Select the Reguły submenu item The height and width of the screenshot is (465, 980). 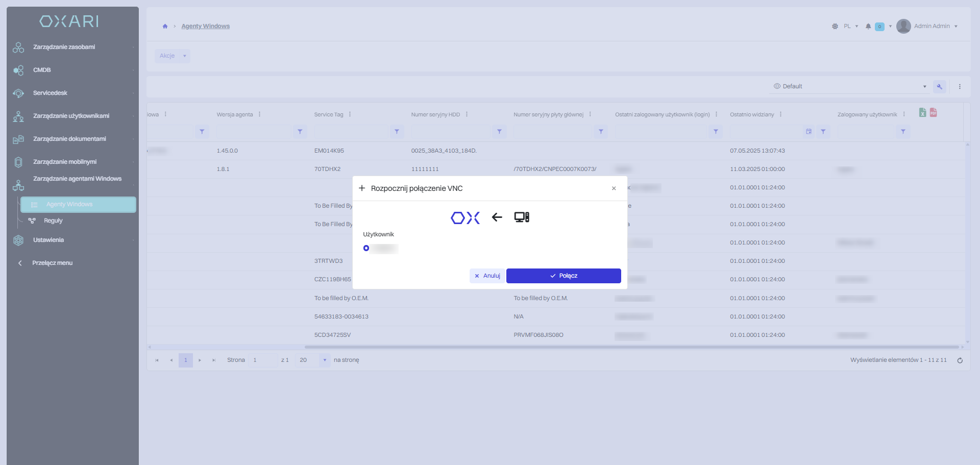pyautogui.click(x=53, y=221)
